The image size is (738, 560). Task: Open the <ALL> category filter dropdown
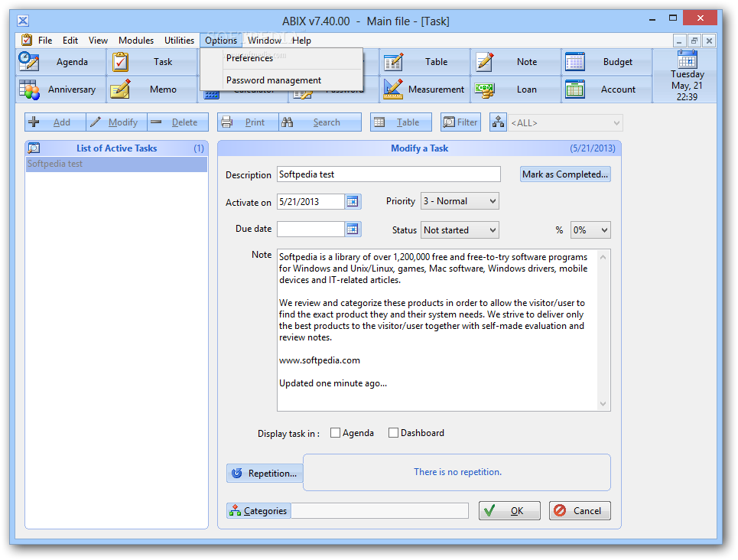(x=565, y=123)
